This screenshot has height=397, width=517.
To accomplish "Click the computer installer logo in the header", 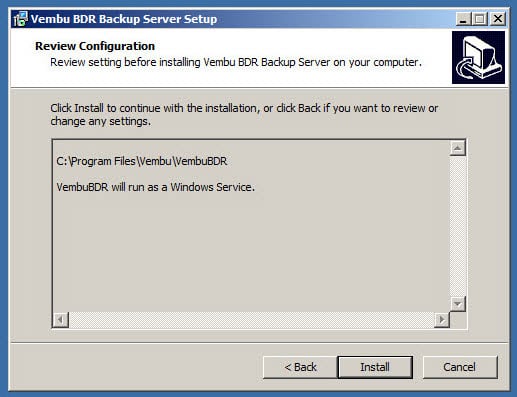I will (478, 57).
